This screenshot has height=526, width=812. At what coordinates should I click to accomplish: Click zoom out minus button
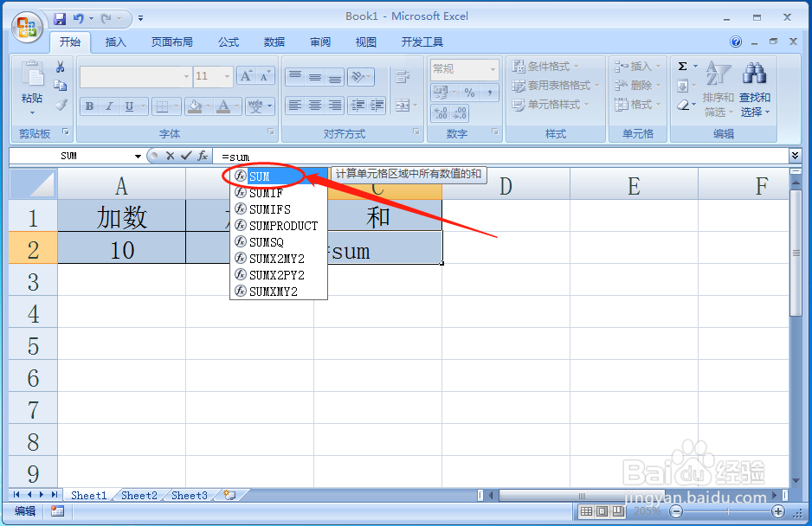coord(676,511)
